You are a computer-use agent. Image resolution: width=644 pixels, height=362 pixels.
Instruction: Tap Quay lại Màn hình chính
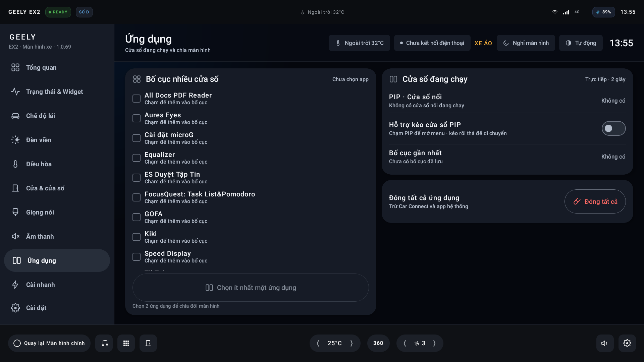tap(49, 343)
